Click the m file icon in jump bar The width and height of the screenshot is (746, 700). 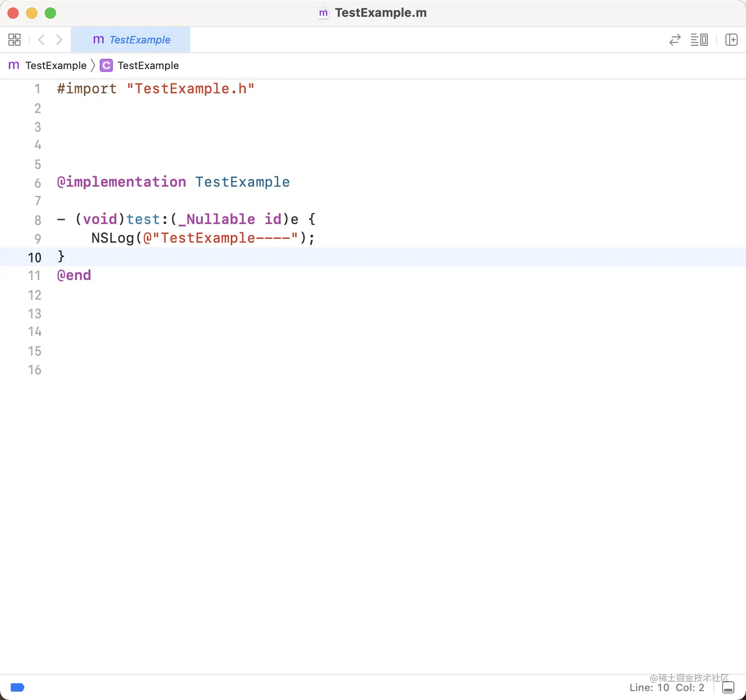pos(14,65)
